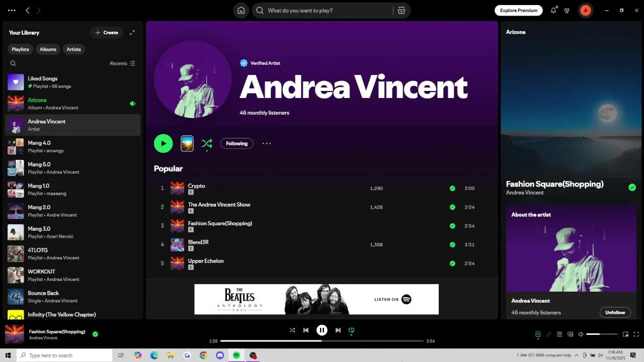The image size is (644, 362).
Task: Go back with the left arrow
Action: point(28,11)
